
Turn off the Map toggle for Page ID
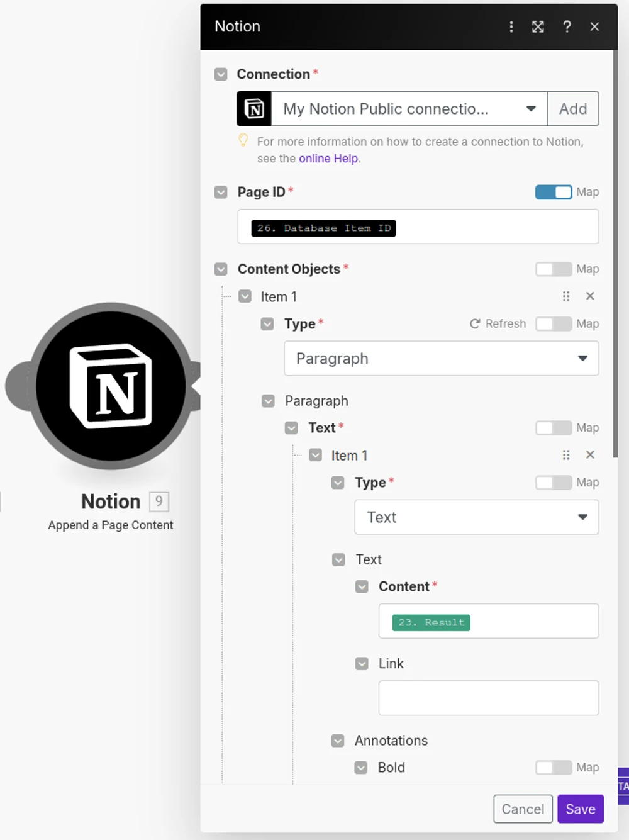click(554, 192)
